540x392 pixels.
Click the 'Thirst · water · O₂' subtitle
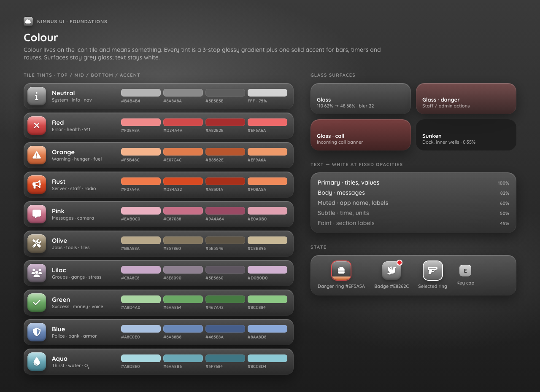click(x=70, y=366)
